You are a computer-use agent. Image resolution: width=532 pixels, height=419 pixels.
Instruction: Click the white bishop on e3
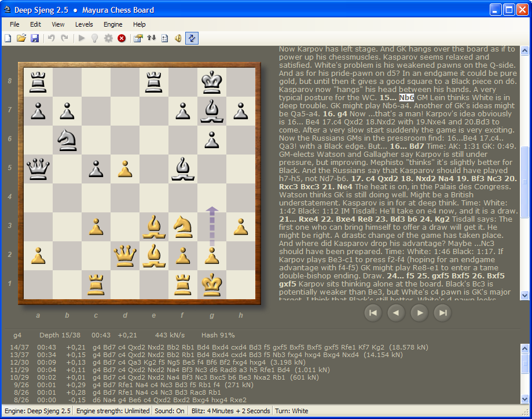point(154,227)
